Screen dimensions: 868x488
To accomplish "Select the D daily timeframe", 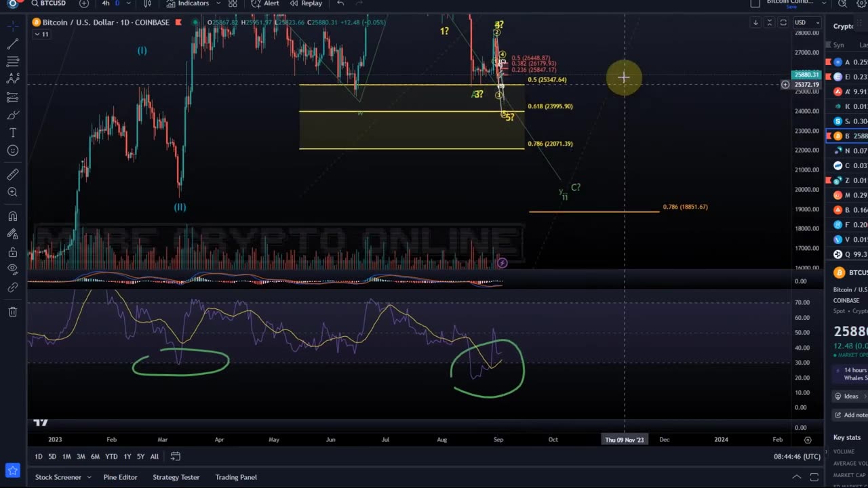I will pyautogui.click(x=117, y=3).
